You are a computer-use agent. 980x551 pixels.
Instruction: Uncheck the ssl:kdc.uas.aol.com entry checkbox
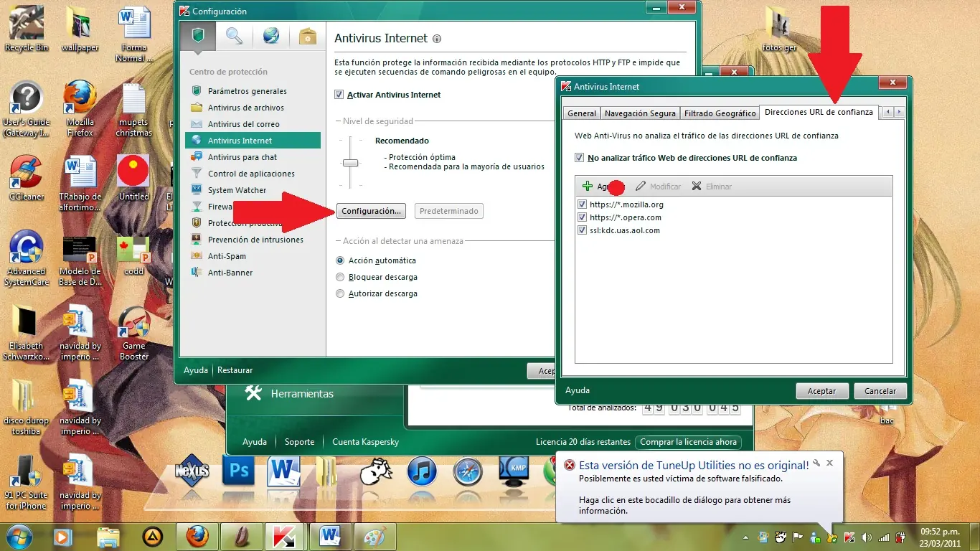tap(583, 230)
